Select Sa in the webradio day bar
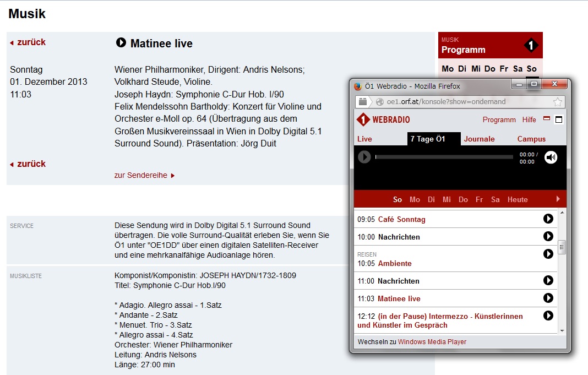Image resolution: width=588 pixels, height=375 pixels. [496, 199]
